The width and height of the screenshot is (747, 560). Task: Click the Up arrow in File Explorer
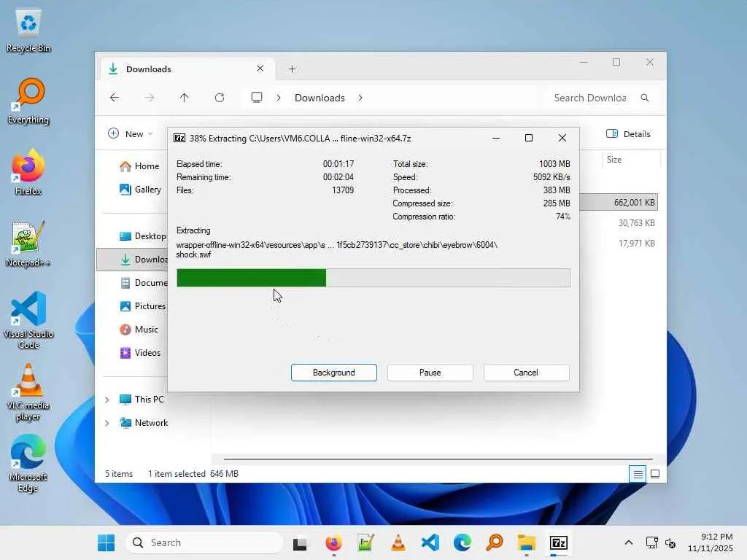pyautogui.click(x=185, y=98)
